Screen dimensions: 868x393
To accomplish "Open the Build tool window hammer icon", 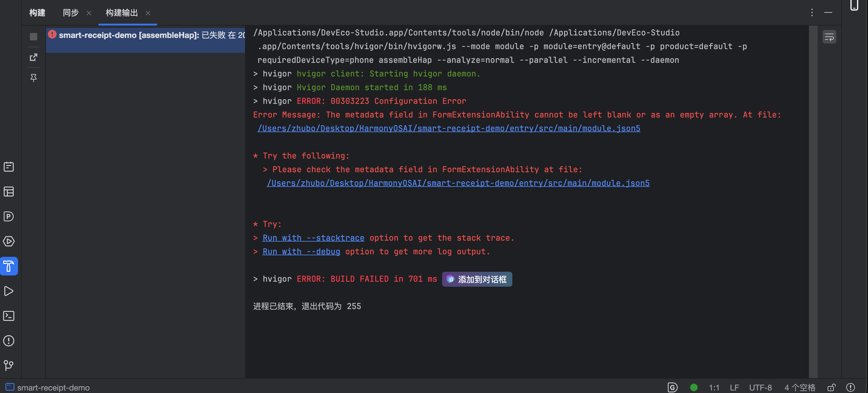I will click(9, 266).
